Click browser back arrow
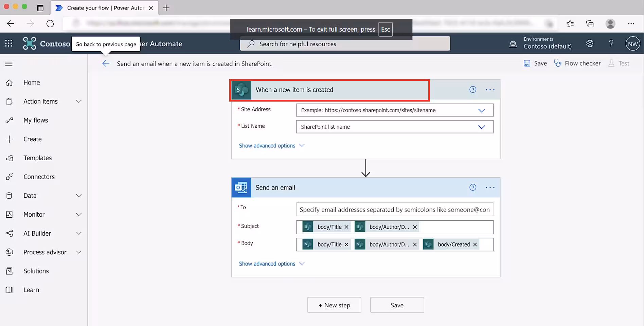The height and width of the screenshot is (326, 644). click(11, 23)
